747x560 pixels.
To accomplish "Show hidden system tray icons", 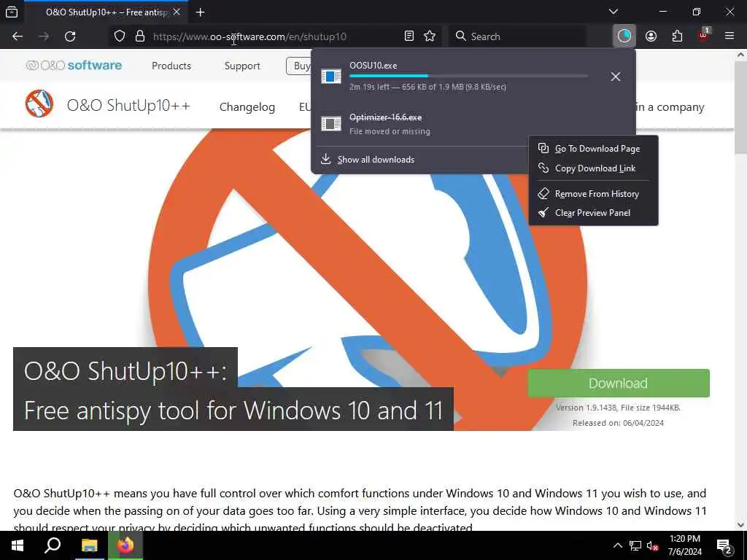I will pyautogui.click(x=617, y=545).
